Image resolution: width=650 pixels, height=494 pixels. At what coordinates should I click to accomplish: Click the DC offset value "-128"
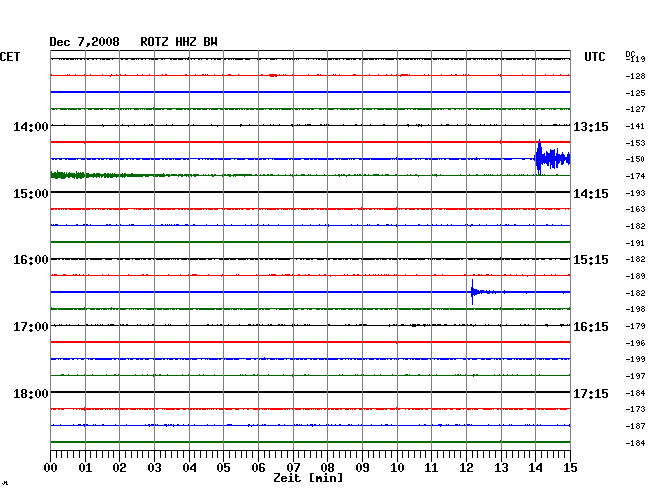tap(635, 76)
